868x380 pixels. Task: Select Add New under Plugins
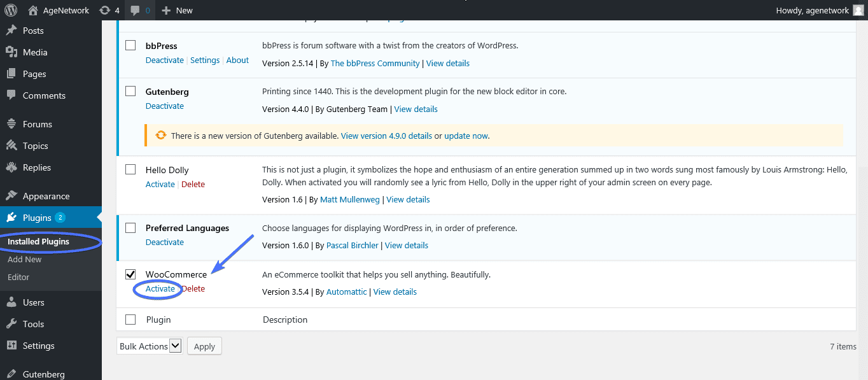(x=25, y=260)
